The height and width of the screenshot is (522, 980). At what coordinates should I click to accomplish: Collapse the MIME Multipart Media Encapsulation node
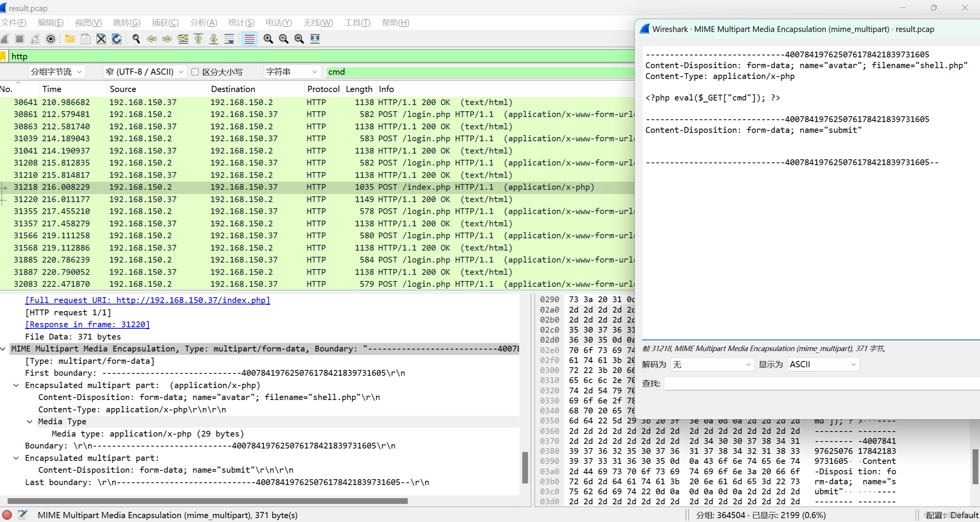tap(3, 349)
